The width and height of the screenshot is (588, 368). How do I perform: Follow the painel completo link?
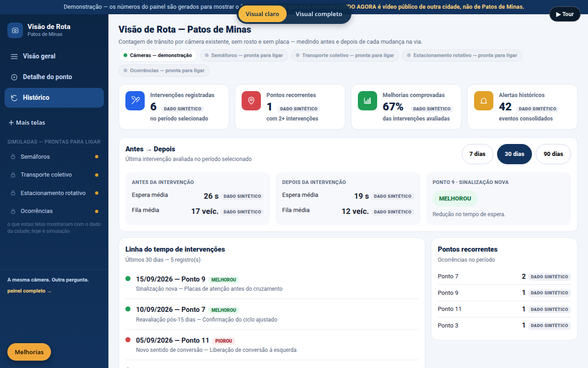click(x=29, y=291)
